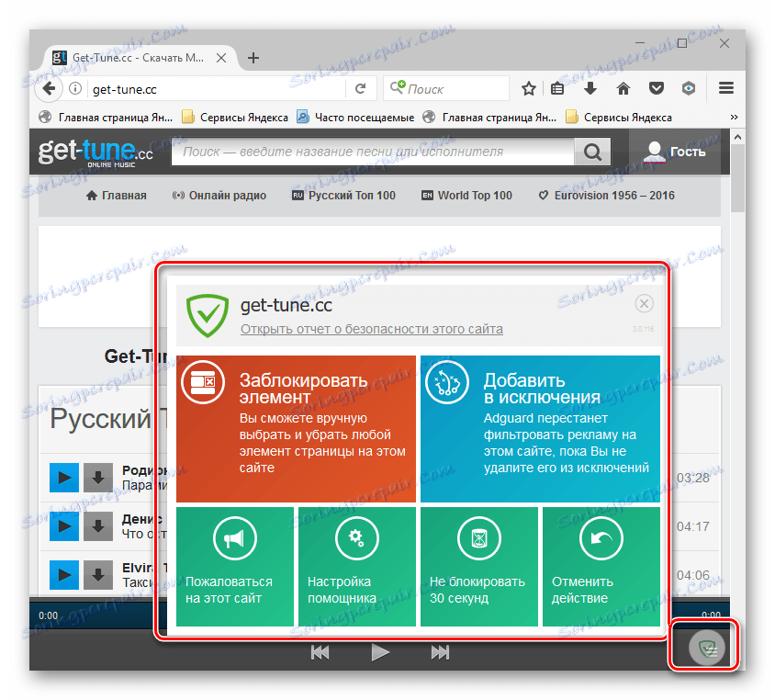This screenshot has height=700, width=775.
Task: Bookmark this page with the star icon
Action: click(x=528, y=89)
